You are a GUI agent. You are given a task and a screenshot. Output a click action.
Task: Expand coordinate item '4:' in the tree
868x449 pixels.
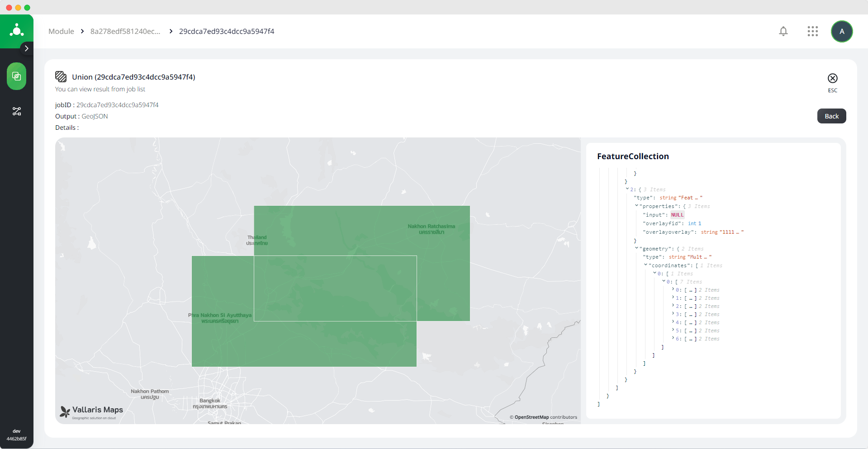673,322
